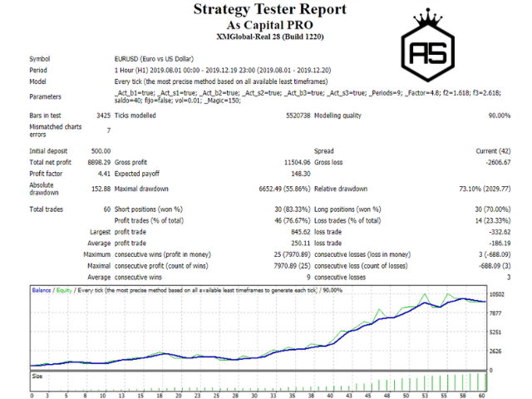Click the blue 'Balance' chart legend
Screen dimensions: 532x399
click(x=42, y=290)
